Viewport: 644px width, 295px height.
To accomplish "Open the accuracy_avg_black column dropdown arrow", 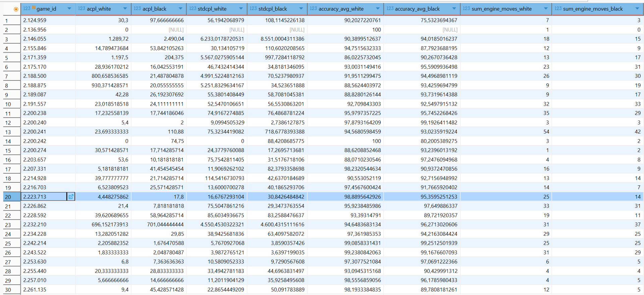I will (x=454, y=8).
